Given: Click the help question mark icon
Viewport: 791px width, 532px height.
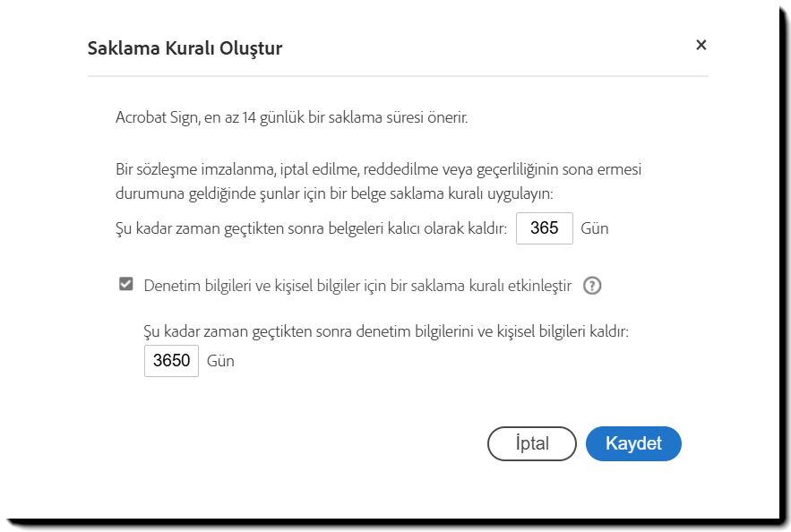Looking at the screenshot, I should click(x=592, y=286).
